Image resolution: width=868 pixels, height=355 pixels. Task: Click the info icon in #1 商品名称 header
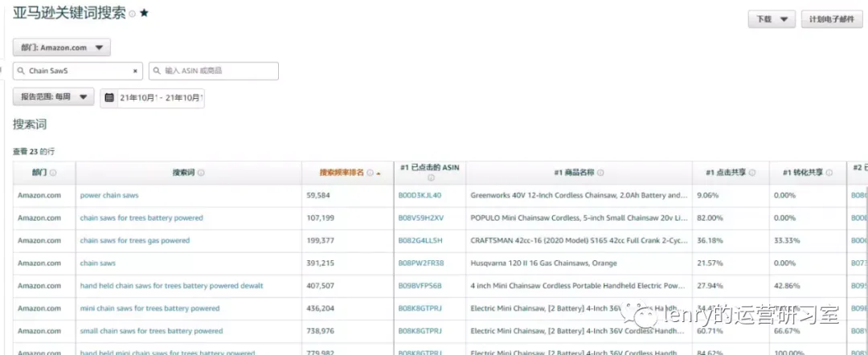600,173
